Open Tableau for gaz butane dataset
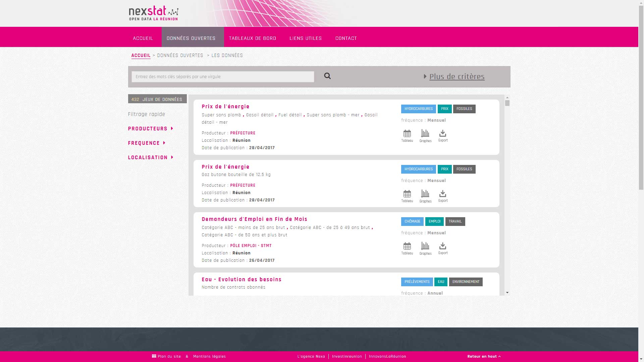Screen dimensions: 644x362 407,196
